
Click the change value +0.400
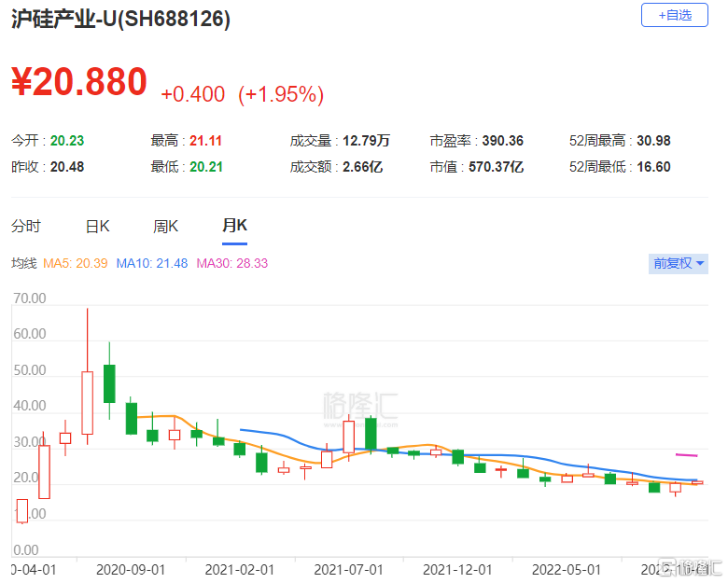pyautogui.click(x=192, y=94)
